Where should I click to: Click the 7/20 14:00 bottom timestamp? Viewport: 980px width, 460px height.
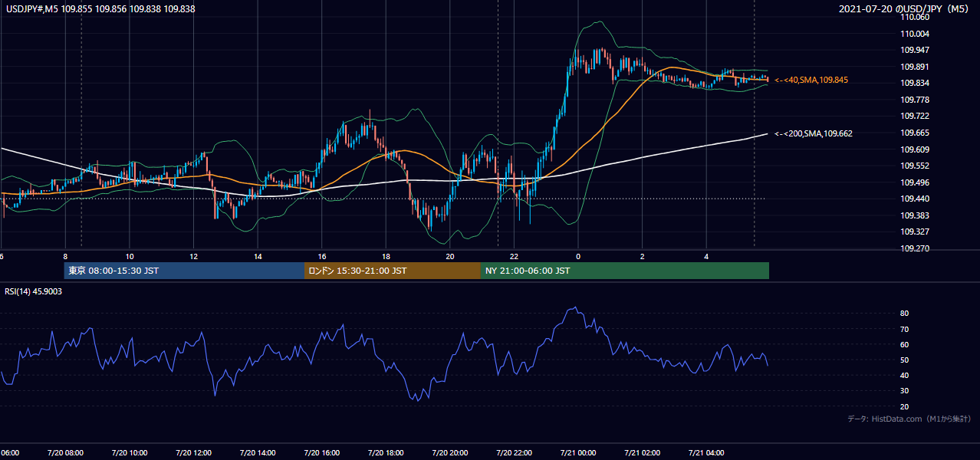(257, 453)
